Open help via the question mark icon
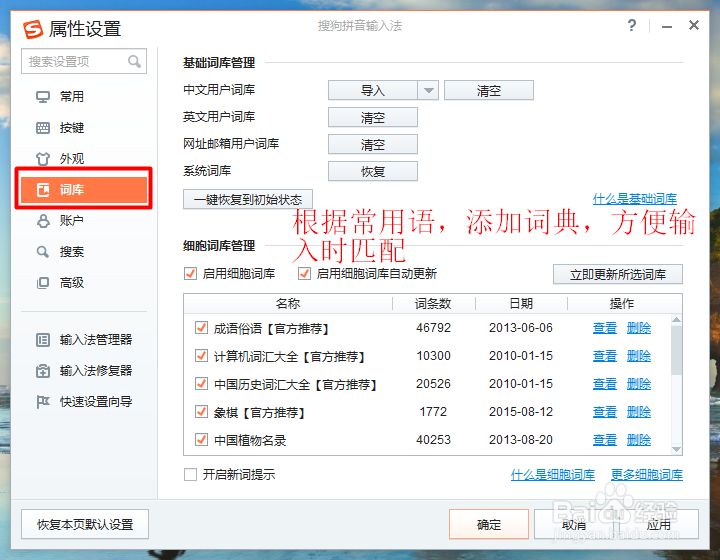The width and height of the screenshot is (720, 560). click(632, 25)
